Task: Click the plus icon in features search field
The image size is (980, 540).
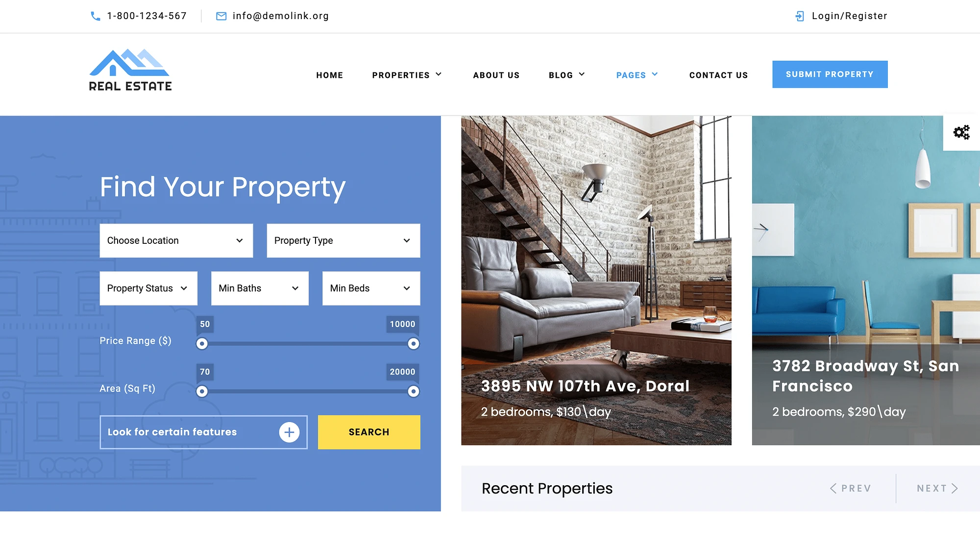Action: tap(289, 432)
